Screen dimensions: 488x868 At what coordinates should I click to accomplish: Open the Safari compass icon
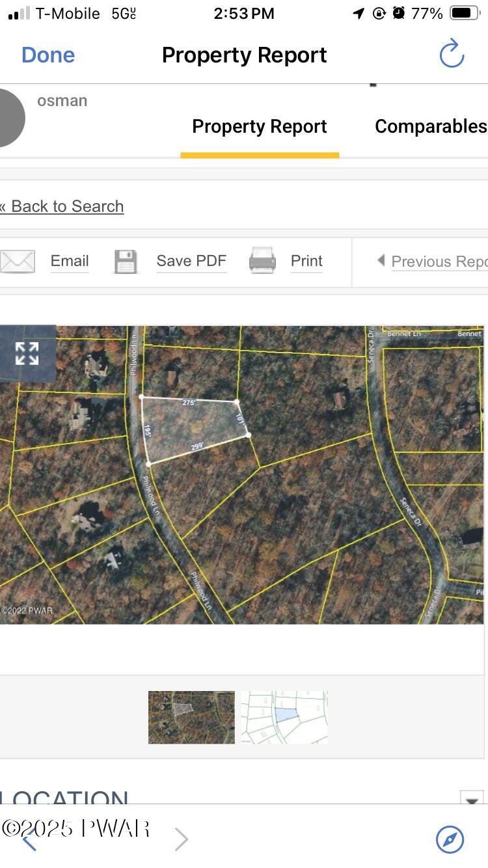(450, 839)
